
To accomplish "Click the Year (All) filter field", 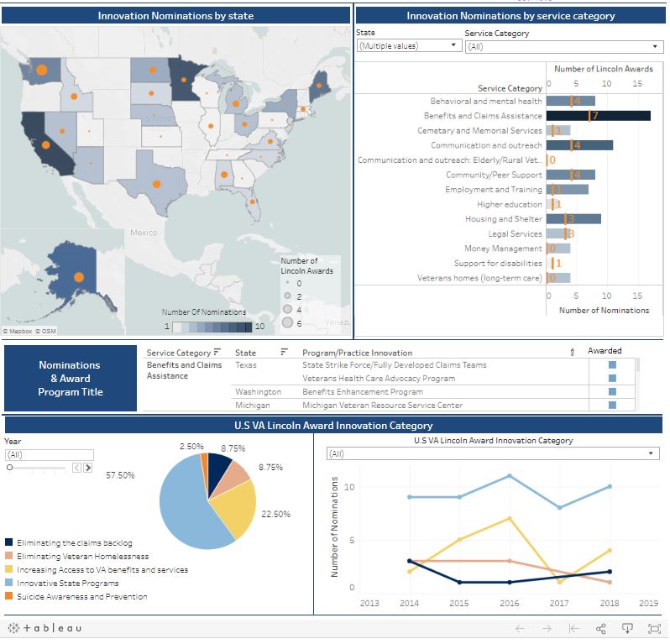I will (50, 455).
